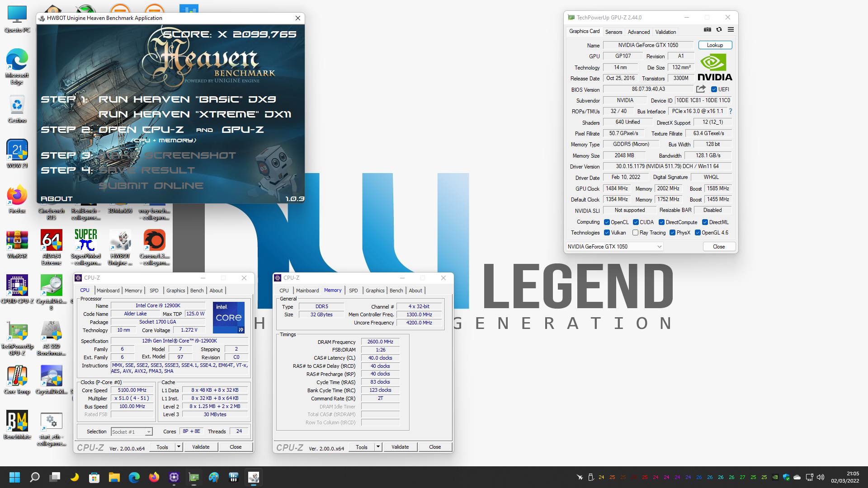This screenshot has width=868, height=488.
Task: Switch to Advanced tab in GPU-Z
Action: (x=638, y=32)
